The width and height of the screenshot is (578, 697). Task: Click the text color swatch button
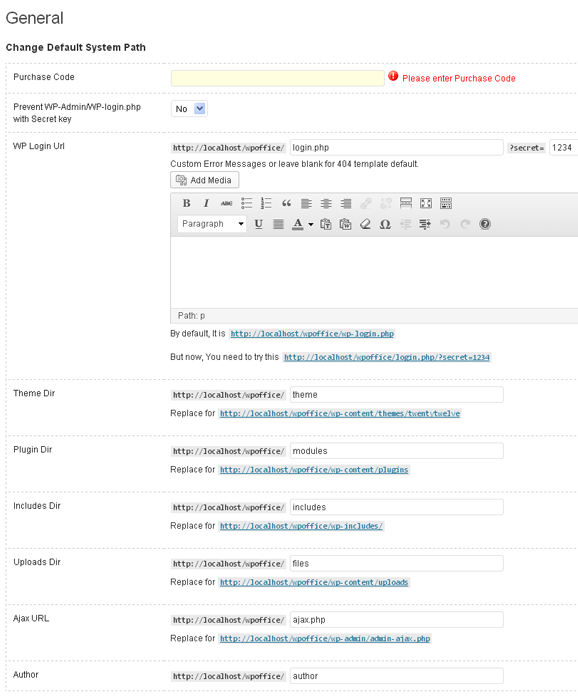297,224
